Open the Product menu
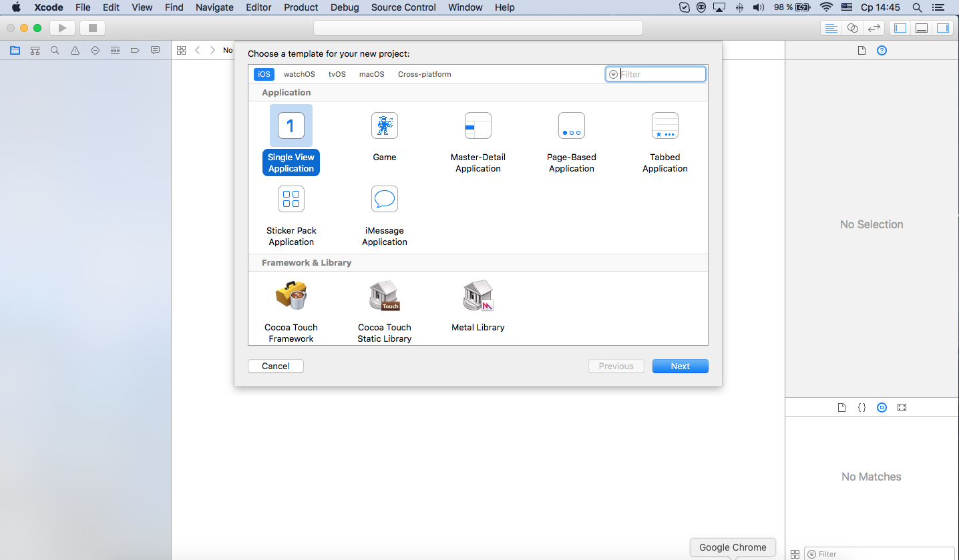The height and width of the screenshot is (560, 959). pyautogui.click(x=301, y=7)
